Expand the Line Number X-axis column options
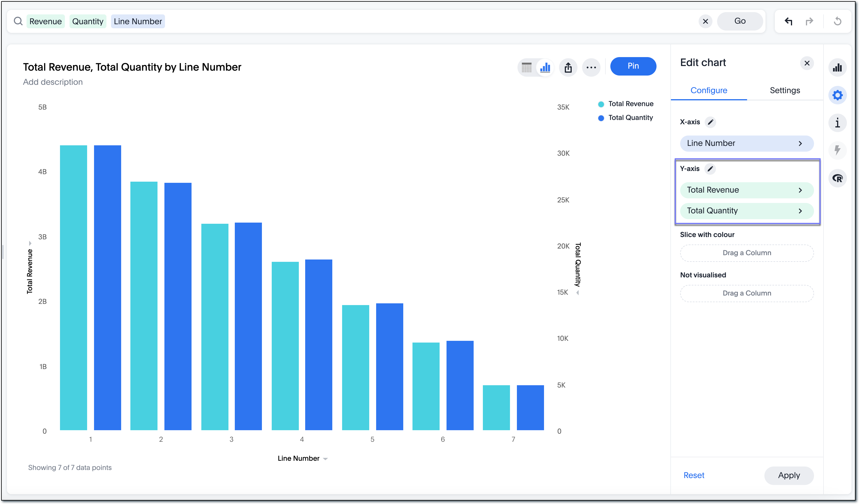Image resolution: width=859 pixels, height=504 pixels. [800, 143]
